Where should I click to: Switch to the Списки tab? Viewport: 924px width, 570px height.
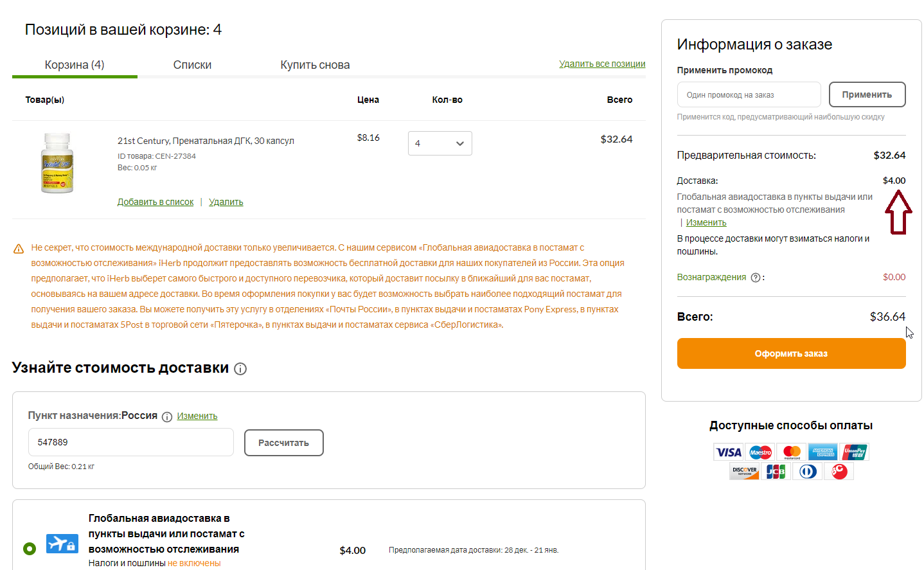coord(192,65)
